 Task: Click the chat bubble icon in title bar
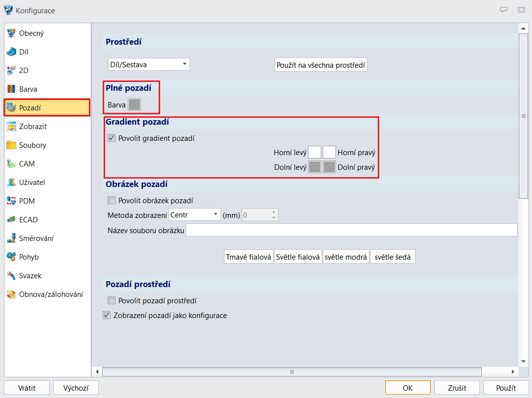(x=504, y=10)
